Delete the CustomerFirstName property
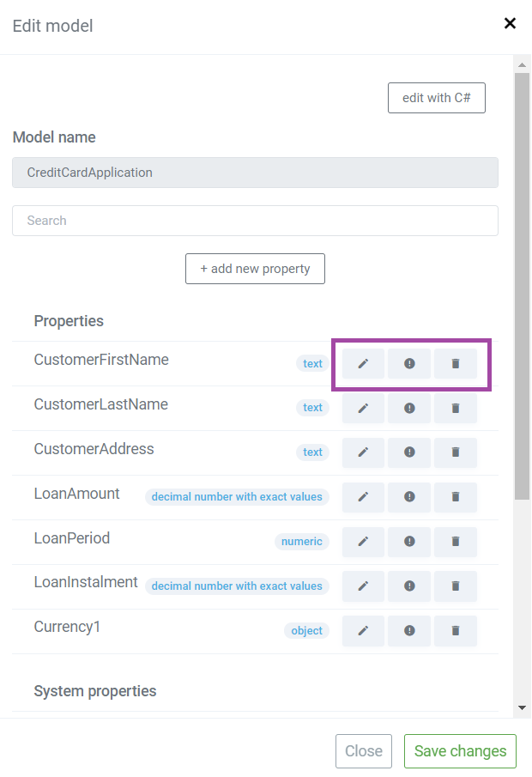The image size is (532, 777). (456, 364)
